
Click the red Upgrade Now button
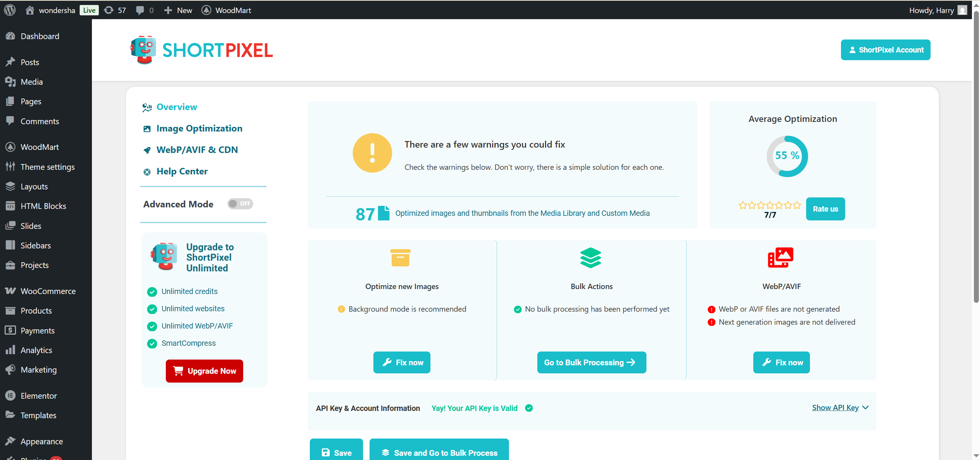click(205, 371)
